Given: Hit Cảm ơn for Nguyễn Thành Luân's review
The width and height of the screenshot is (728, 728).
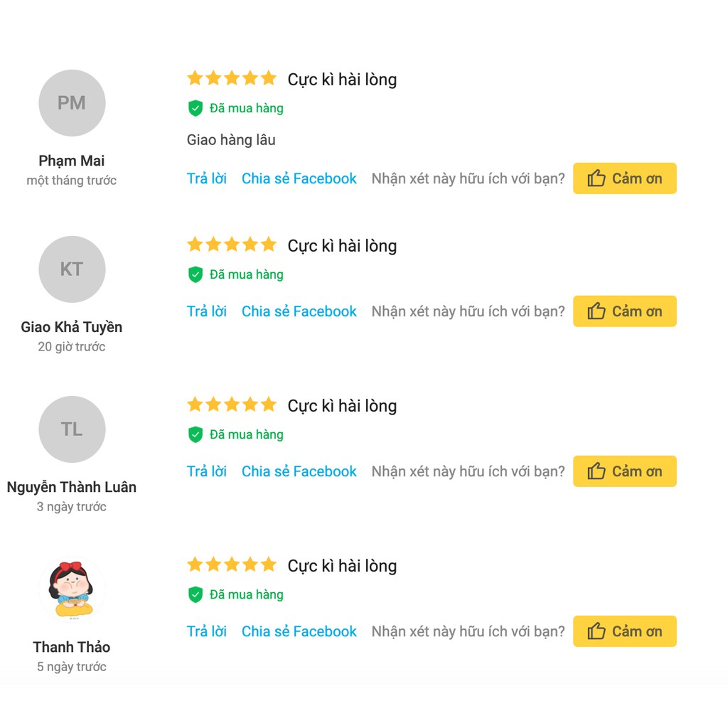Looking at the screenshot, I should 624,471.
